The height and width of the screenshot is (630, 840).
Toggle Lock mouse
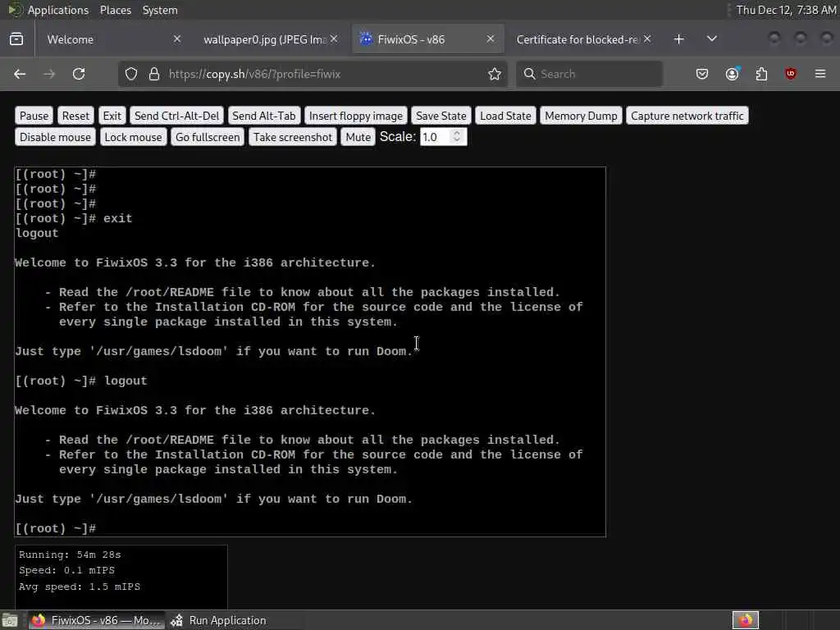tap(133, 137)
